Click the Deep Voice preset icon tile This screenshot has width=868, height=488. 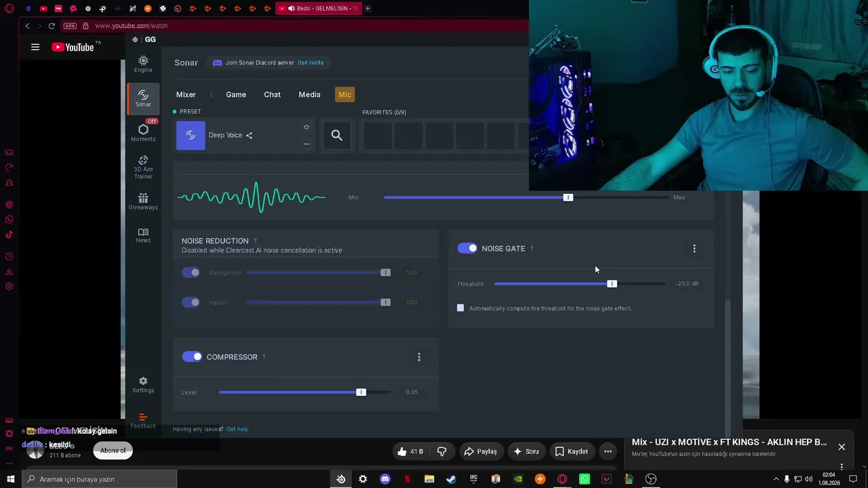click(x=191, y=135)
